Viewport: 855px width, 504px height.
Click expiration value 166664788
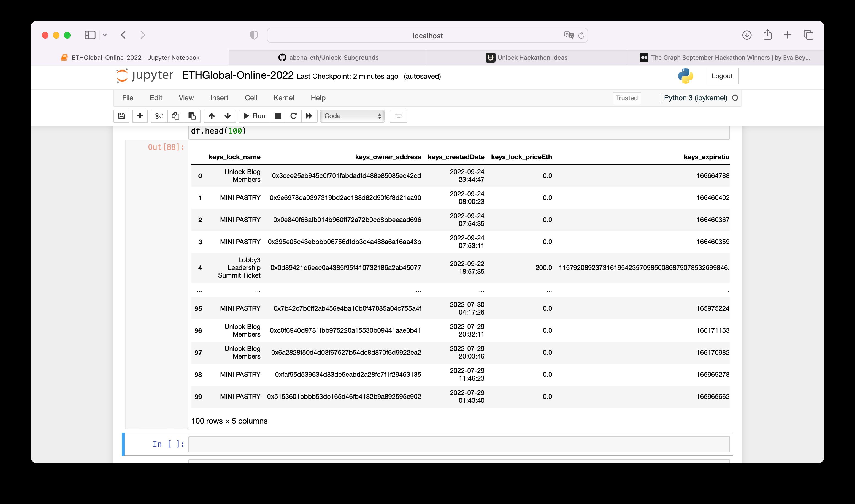click(713, 176)
